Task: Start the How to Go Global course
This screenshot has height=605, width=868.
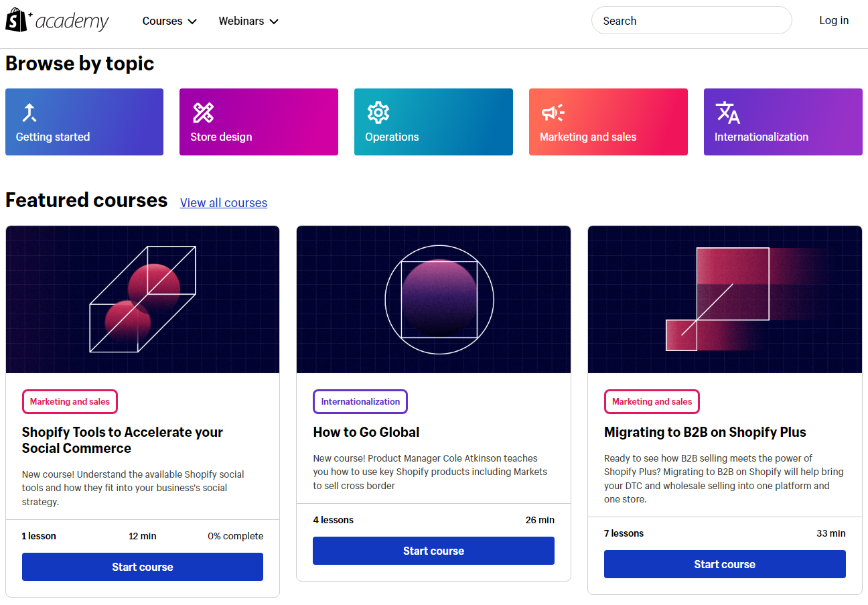Action: [x=433, y=551]
